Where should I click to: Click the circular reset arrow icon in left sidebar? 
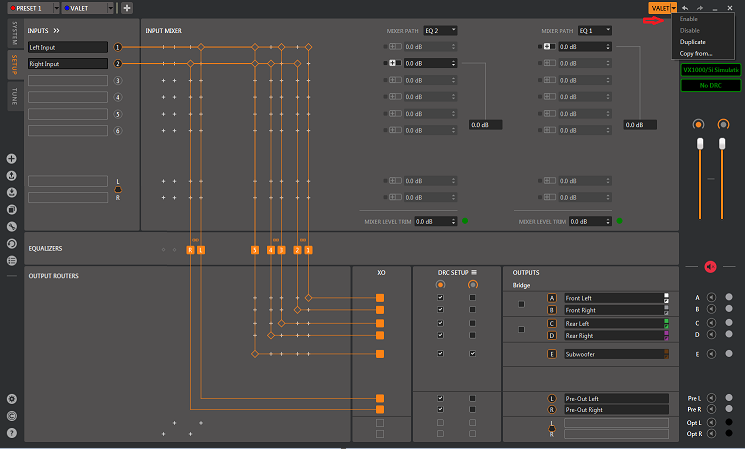point(12,244)
